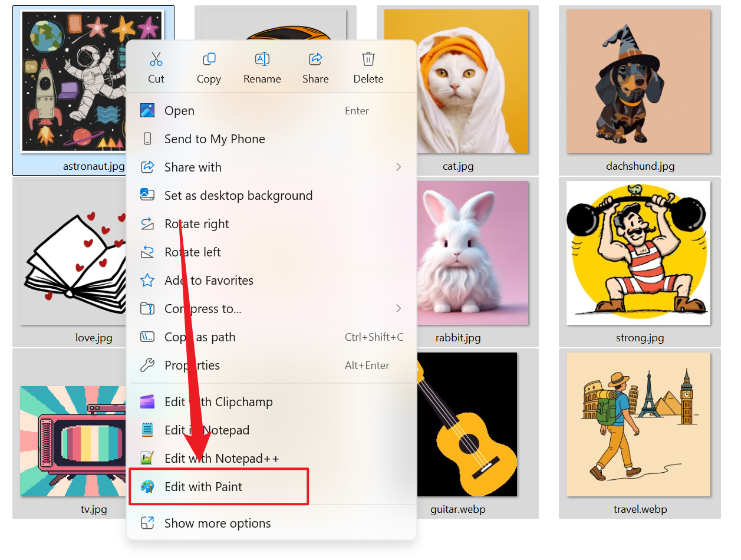
Task: Click the Cut scissors icon
Action: [x=156, y=59]
